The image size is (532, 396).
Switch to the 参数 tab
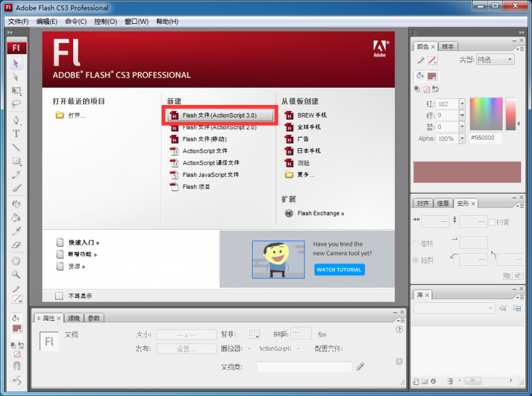click(94, 318)
